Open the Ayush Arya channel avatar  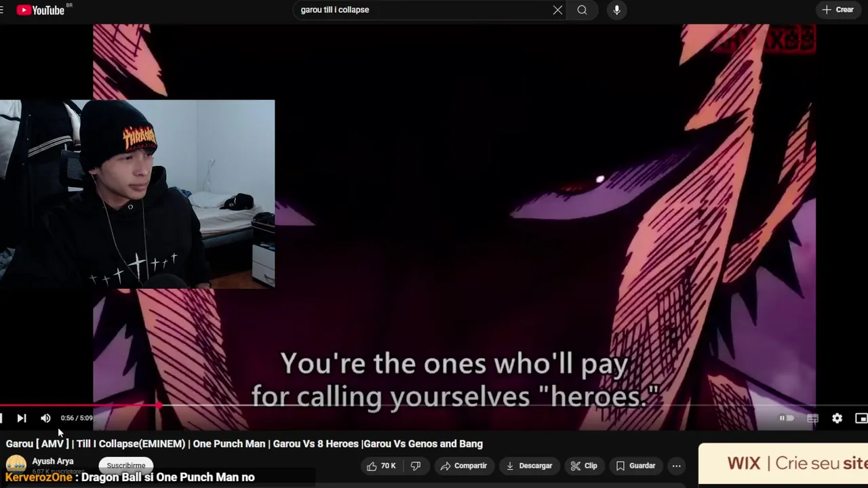tap(16, 465)
